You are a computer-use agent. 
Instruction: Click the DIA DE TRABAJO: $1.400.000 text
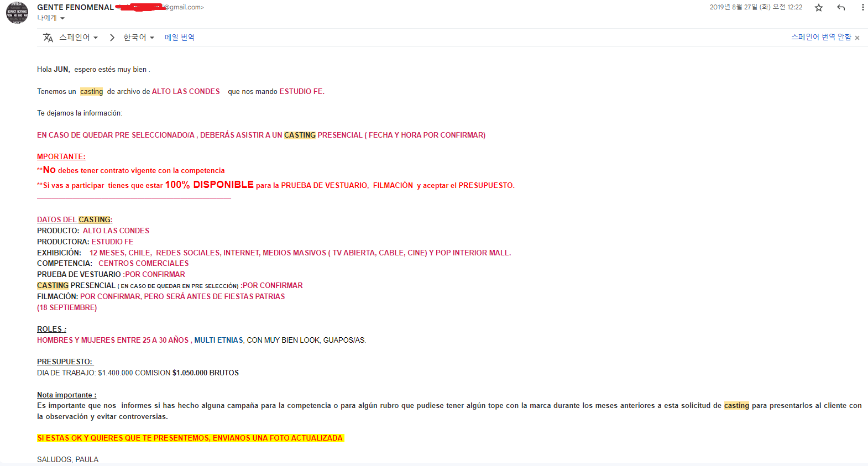click(x=85, y=373)
